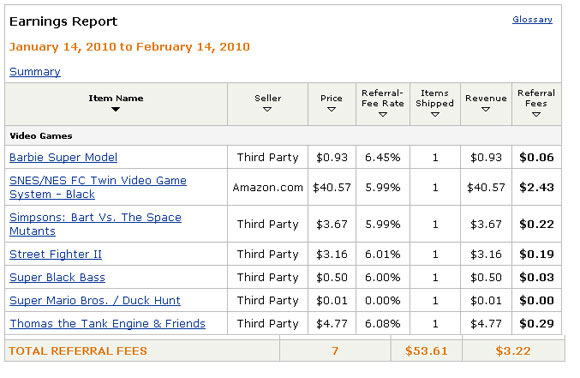Open the Glossary link
This screenshot has height=378, width=580.
(532, 20)
